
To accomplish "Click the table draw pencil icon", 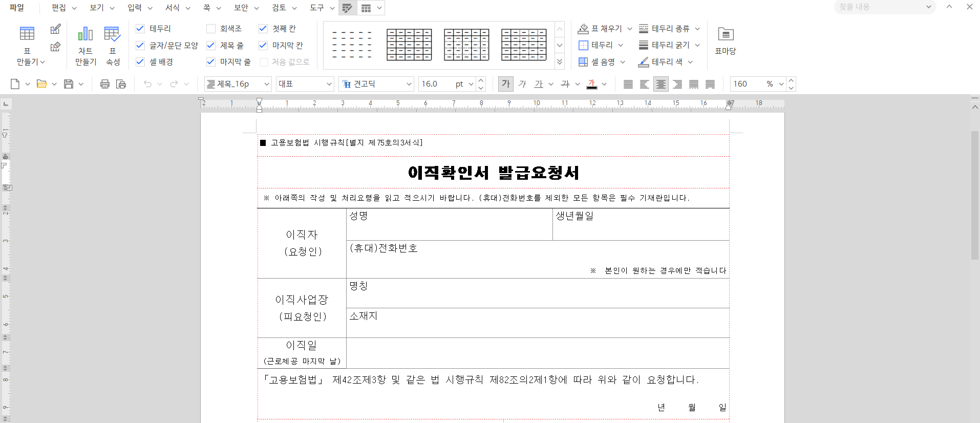I will click(55, 29).
